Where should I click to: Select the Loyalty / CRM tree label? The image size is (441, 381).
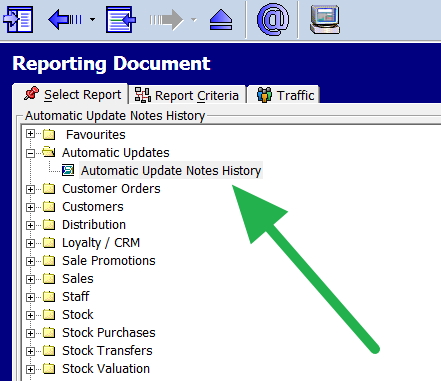(x=101, y=243)
